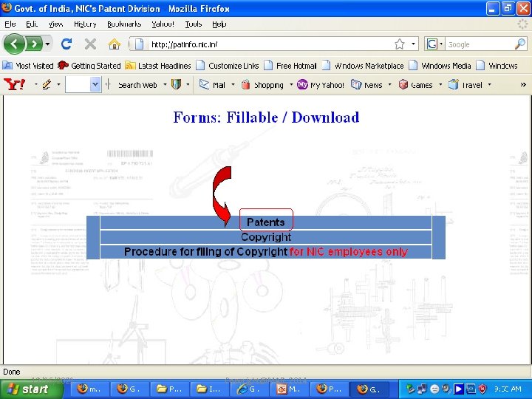The height and width of the screenshot is (399, 532).
Task: Click the Forward navigation arrow
Action: click(x=34, y=44)
